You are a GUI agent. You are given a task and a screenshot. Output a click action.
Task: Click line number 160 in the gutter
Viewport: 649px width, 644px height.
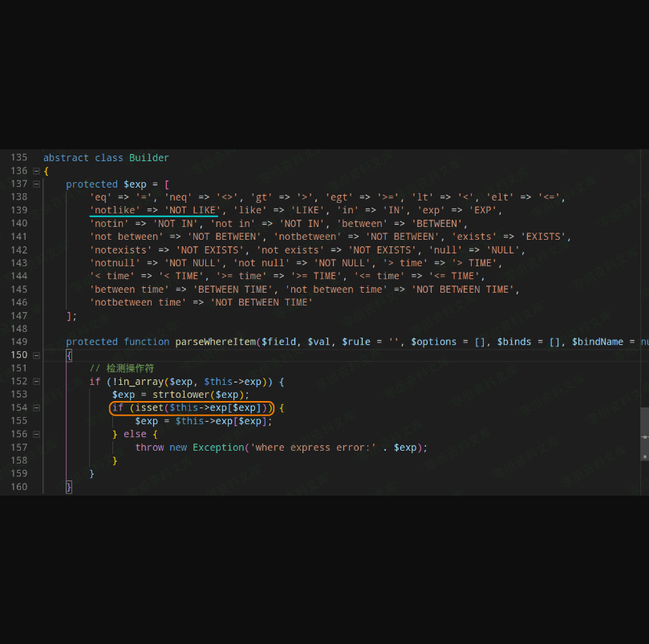click(18, 487)
